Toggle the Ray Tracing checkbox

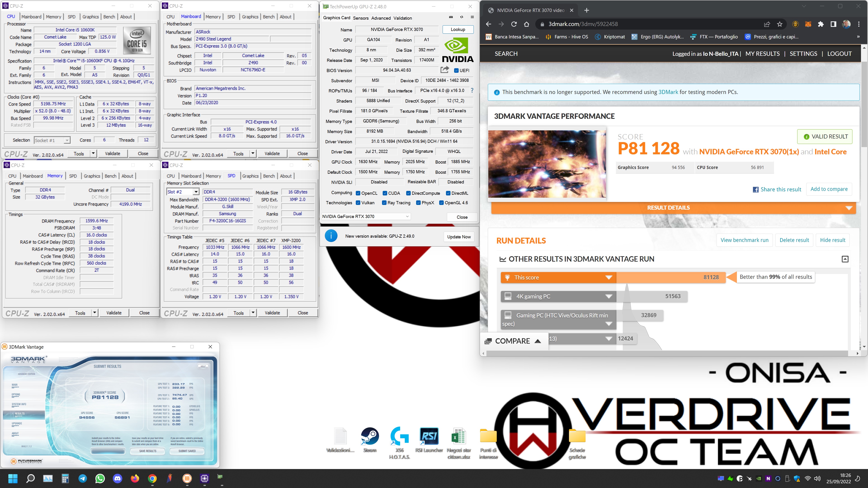click(x=384, y=202)
